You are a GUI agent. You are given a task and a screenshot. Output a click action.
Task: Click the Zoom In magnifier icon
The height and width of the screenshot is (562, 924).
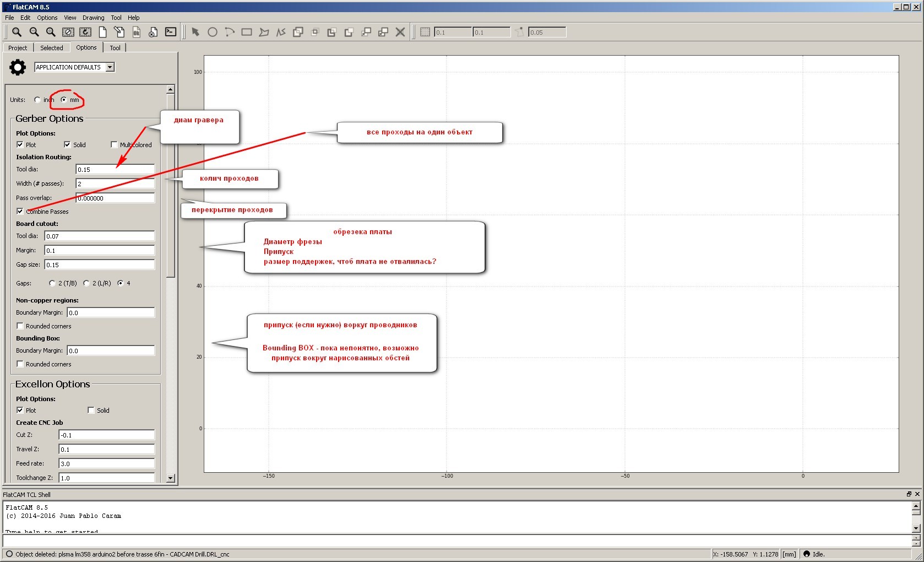click(x=51, y=32)
